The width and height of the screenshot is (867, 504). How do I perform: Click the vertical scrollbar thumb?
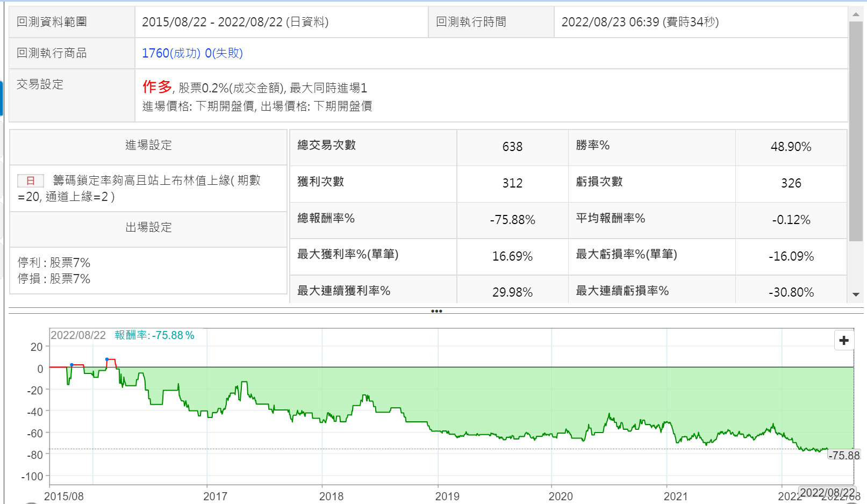click(856, 131)
